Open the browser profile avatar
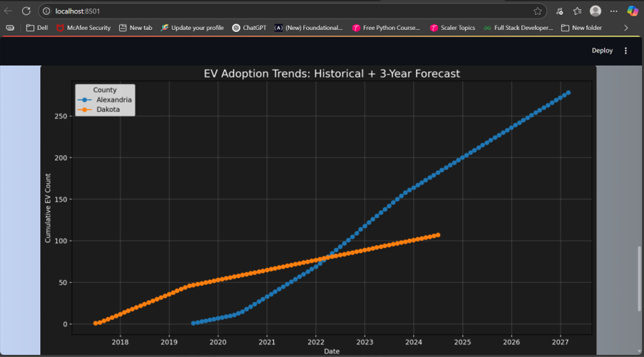The image size is (644, 357). click(596, 11)
